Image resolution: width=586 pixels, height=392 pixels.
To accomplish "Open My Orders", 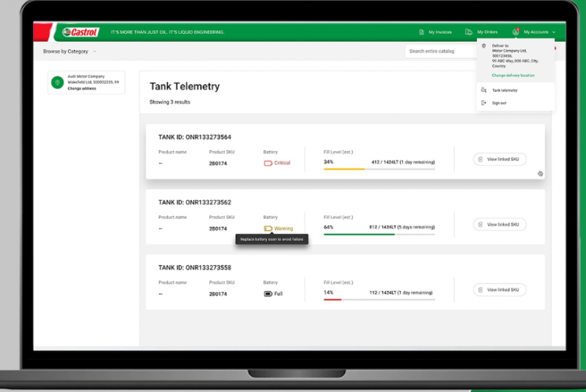I will (481, 32).
